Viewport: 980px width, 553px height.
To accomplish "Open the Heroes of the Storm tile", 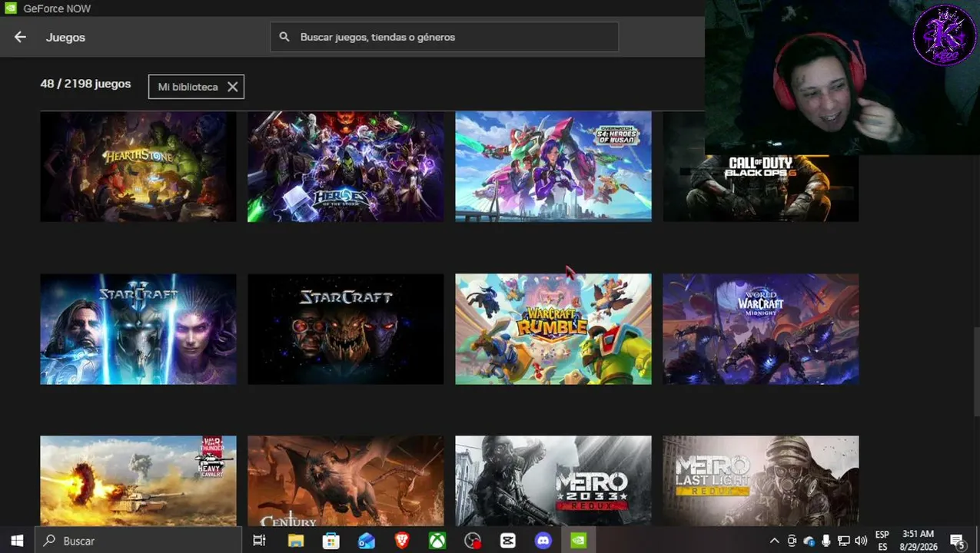I will tap(346, 167).
